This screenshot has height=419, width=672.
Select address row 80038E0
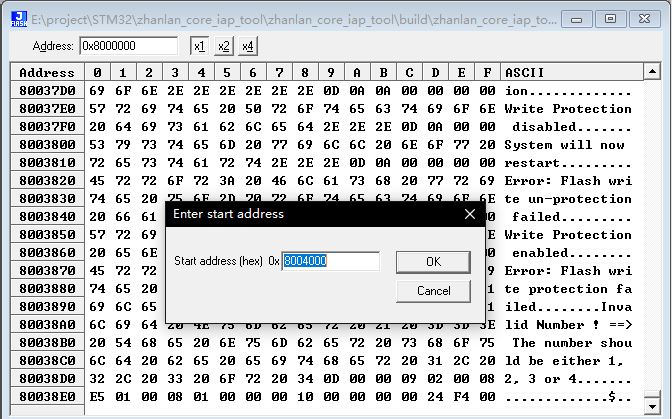(x=47, y=396)
